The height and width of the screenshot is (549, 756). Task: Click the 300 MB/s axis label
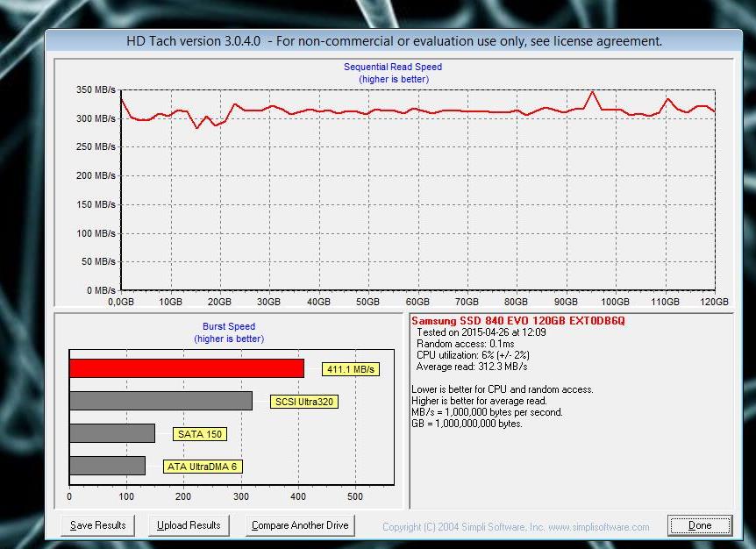(x=96, y=118)
